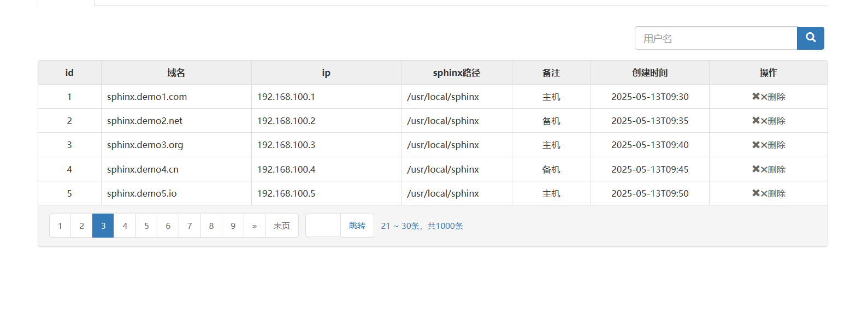This screenshot has width=868, height=325.
Task: Click the id column header
Action: click(x=69, y=73)
